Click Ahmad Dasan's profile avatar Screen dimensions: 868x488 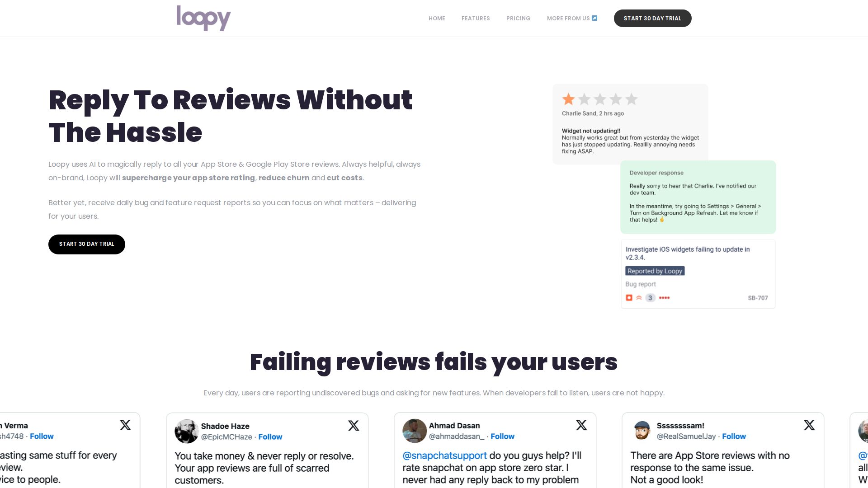click(x=415, y=431)
